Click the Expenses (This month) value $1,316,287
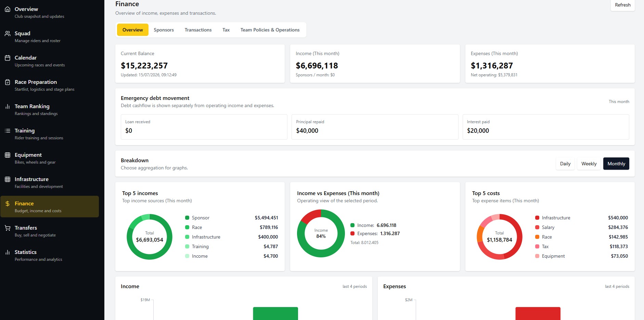 click(492, 66)
